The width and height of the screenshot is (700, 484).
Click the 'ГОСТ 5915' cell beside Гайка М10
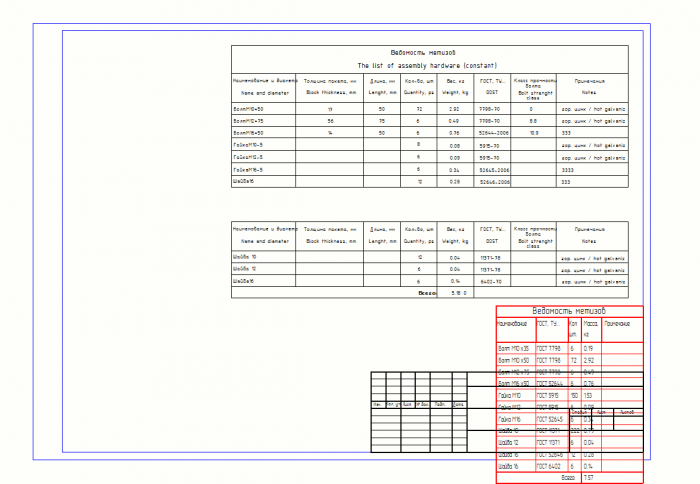point(548,396)
